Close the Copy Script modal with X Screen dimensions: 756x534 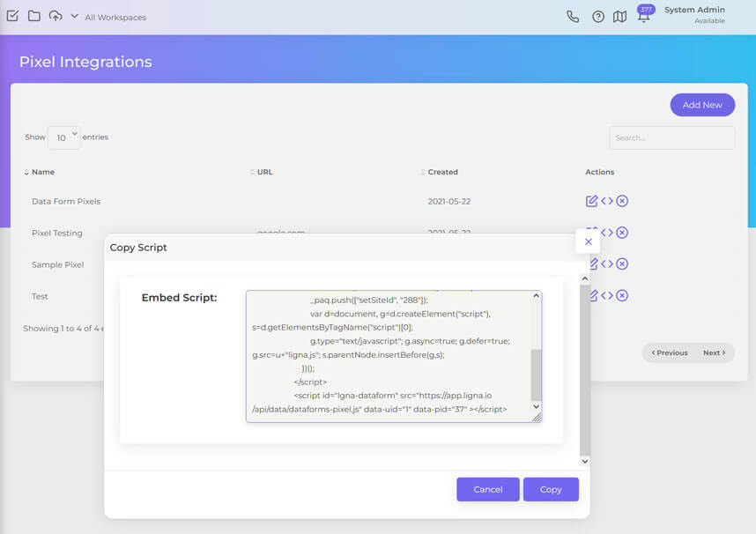click(x=588, y=241)
